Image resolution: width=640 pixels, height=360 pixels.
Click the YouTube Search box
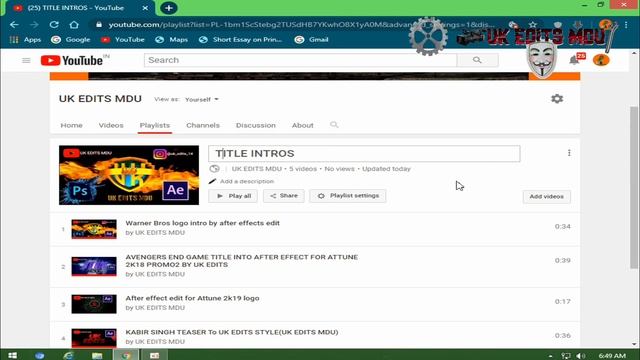[300, 60]
